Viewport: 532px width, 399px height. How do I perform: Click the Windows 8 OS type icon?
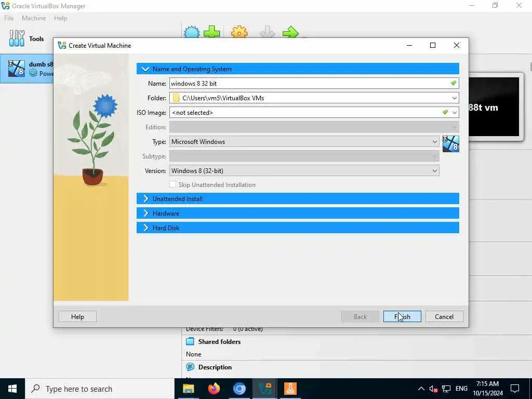(x=450, y=144)
